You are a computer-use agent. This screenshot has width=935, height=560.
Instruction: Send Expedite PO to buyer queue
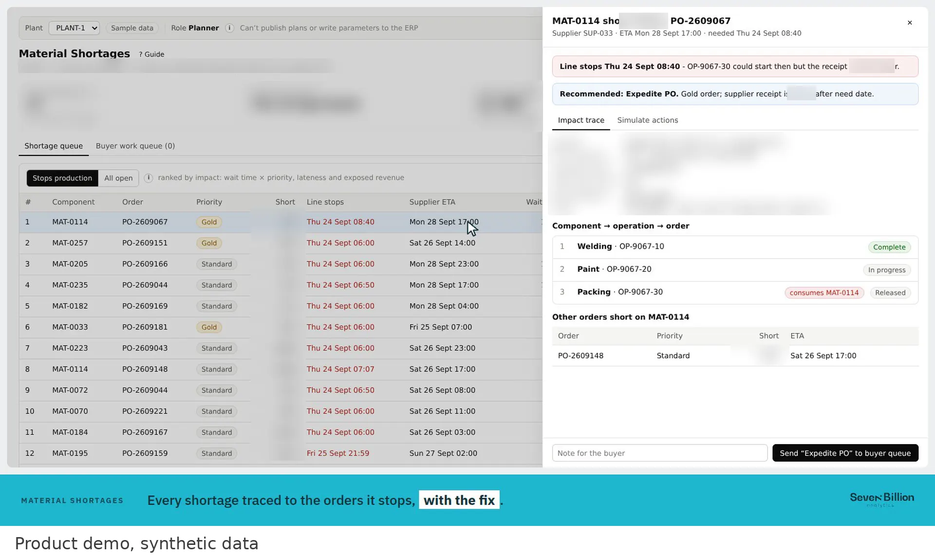[x=845, y=453]
